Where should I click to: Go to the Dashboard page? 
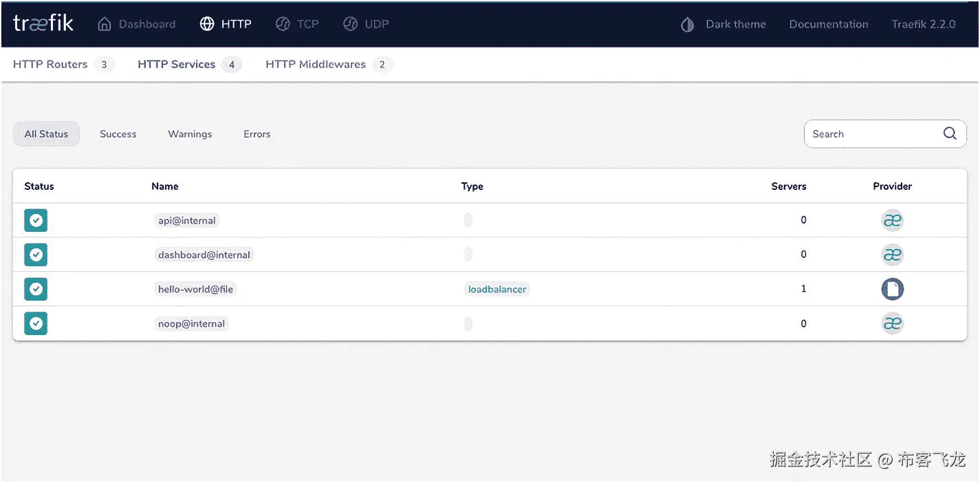coord(137,24)
